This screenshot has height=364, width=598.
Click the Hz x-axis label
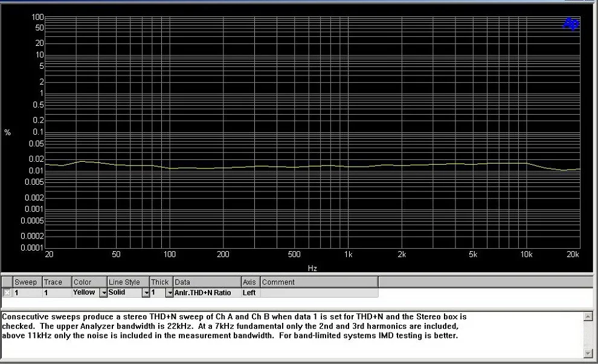(x=312, y=269)
